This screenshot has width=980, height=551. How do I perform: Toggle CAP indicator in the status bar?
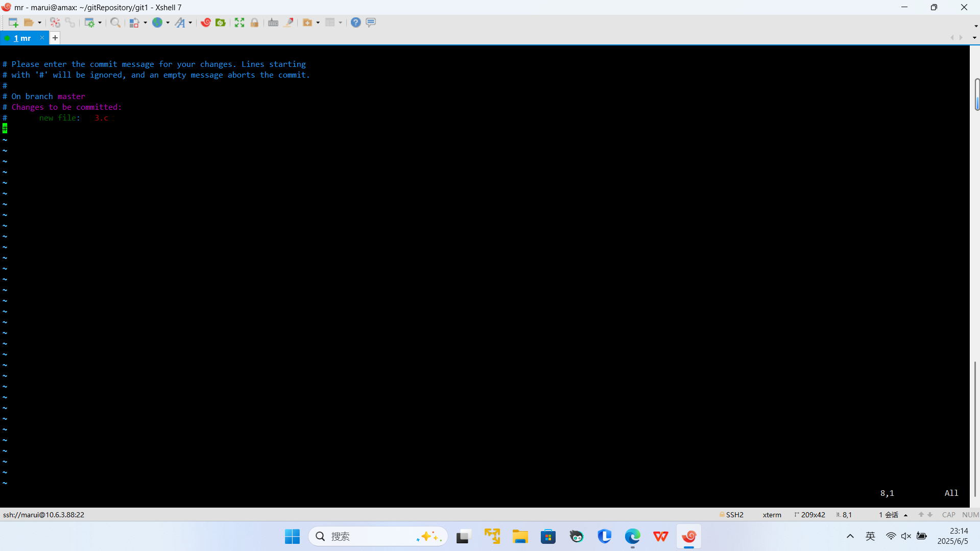948,515
